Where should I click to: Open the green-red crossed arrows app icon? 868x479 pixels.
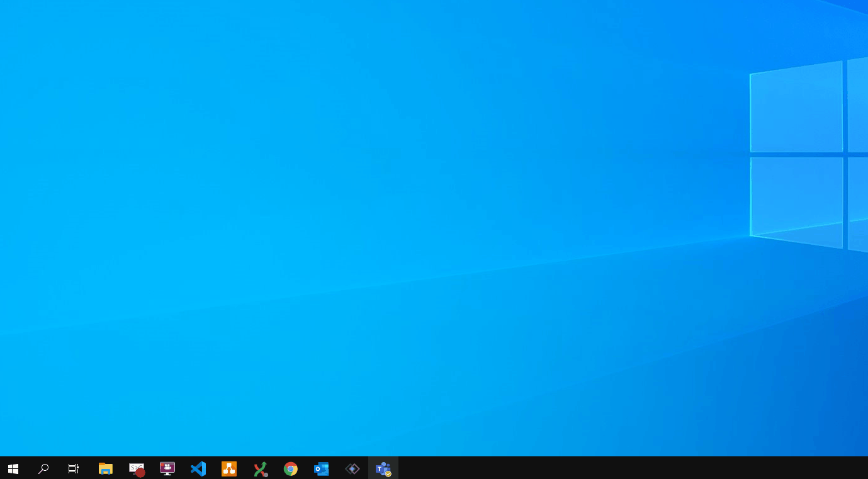(260, 469)
